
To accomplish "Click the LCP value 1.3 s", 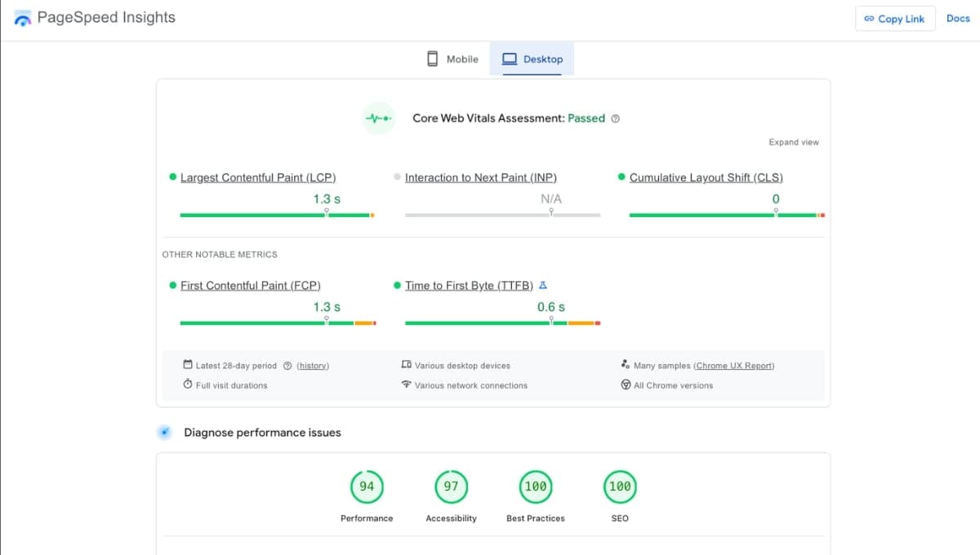I will (x=327, y=198).
